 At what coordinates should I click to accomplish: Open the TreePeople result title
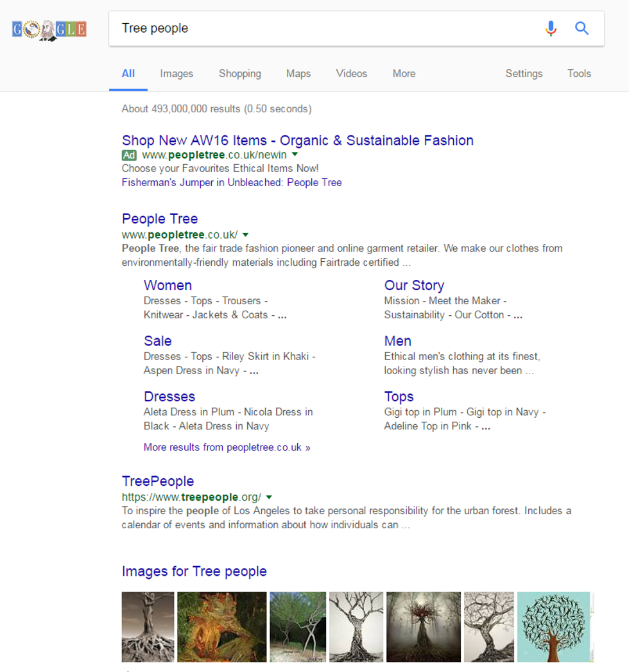point(158,481)
